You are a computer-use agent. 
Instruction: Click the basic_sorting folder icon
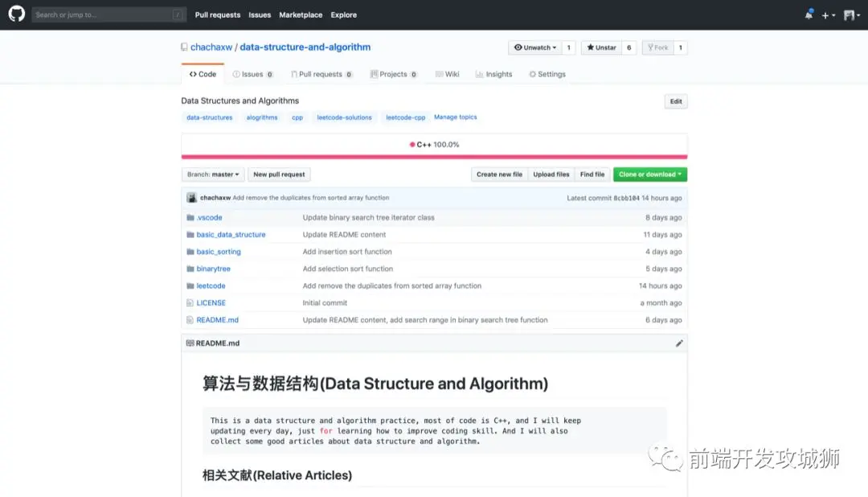point(190,252)
